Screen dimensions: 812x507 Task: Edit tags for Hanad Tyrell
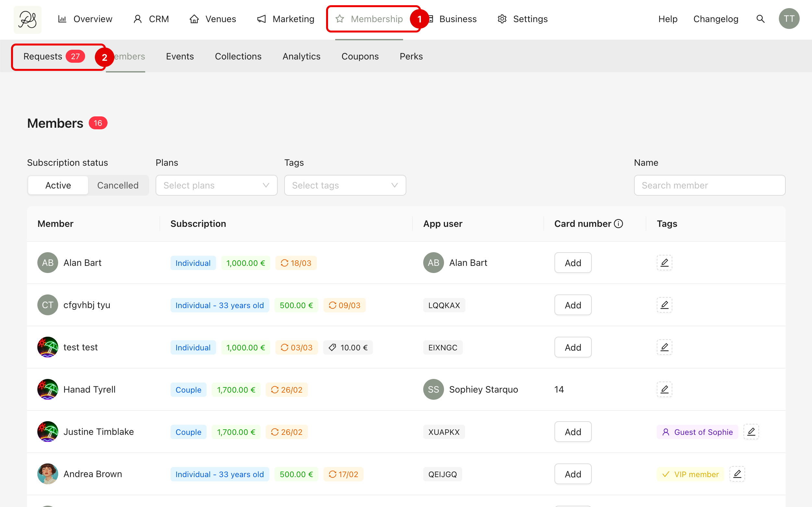(664, 389)
